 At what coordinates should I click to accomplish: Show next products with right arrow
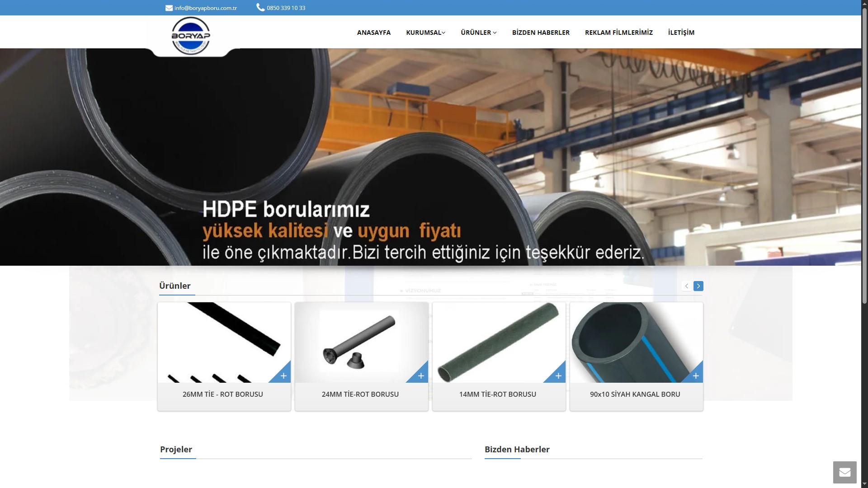click(698, 286)
